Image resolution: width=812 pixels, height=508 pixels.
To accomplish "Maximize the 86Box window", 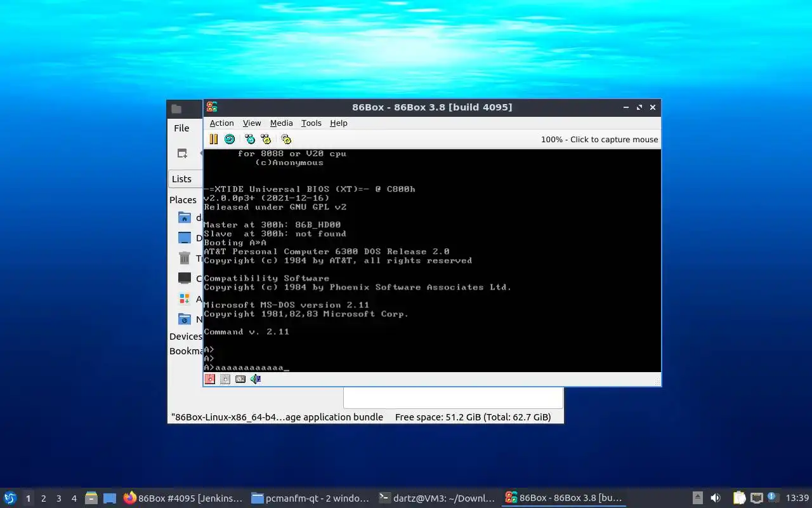I will (x=639, y=107).
